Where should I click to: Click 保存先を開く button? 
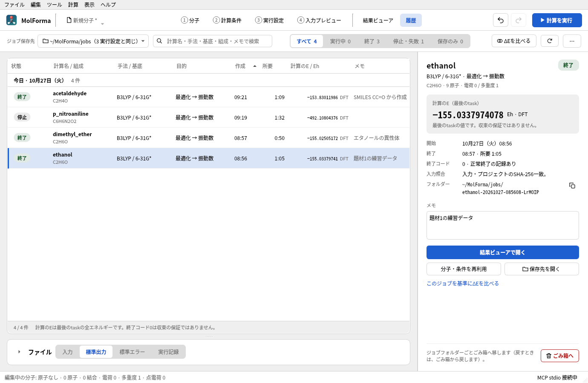[x=542, y=269]
